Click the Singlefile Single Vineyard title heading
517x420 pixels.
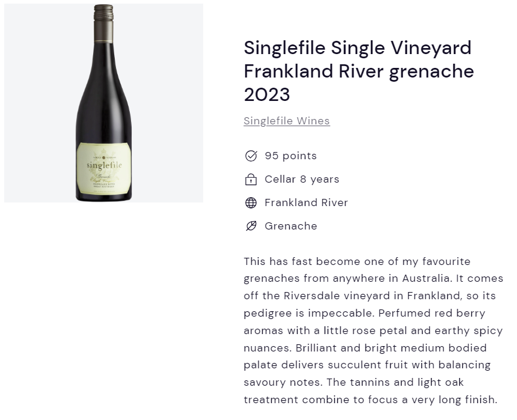pos(359,71)
